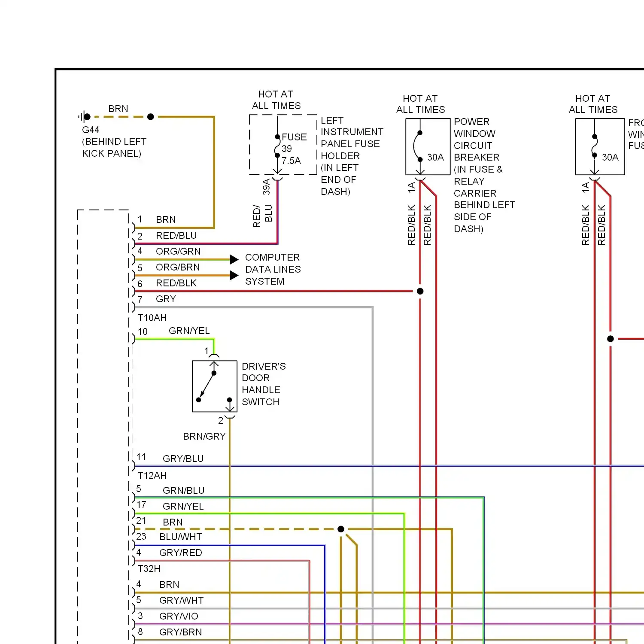This screenshot has width=644, height=644.
Task: Click 'GRY/RED' wire label
Action: pos(181,553)
